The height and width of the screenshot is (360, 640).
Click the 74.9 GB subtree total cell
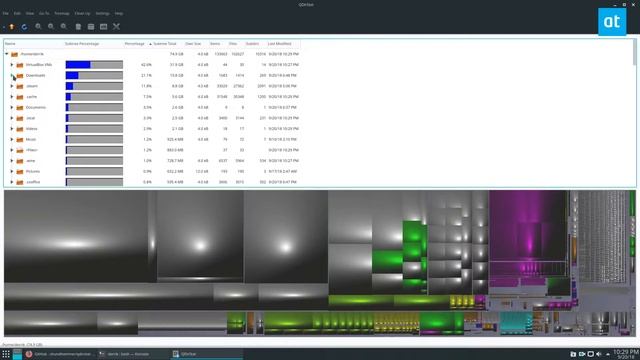click(176, 54)
